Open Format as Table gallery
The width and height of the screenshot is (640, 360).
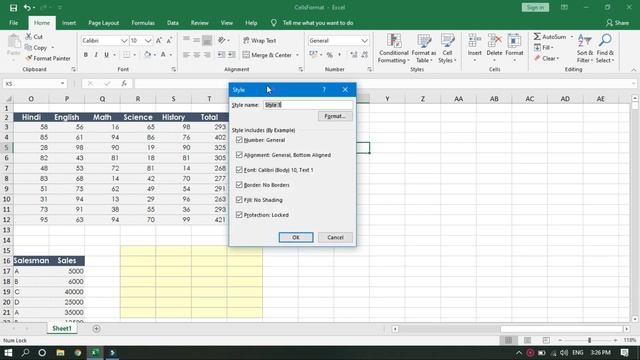point(424,49)
